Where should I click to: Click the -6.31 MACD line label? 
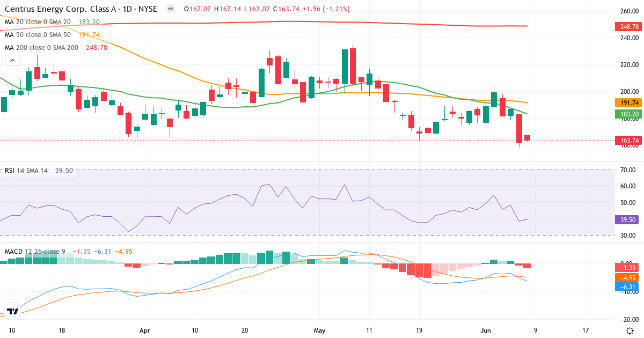pyautogui.click(x=627, y=287)
